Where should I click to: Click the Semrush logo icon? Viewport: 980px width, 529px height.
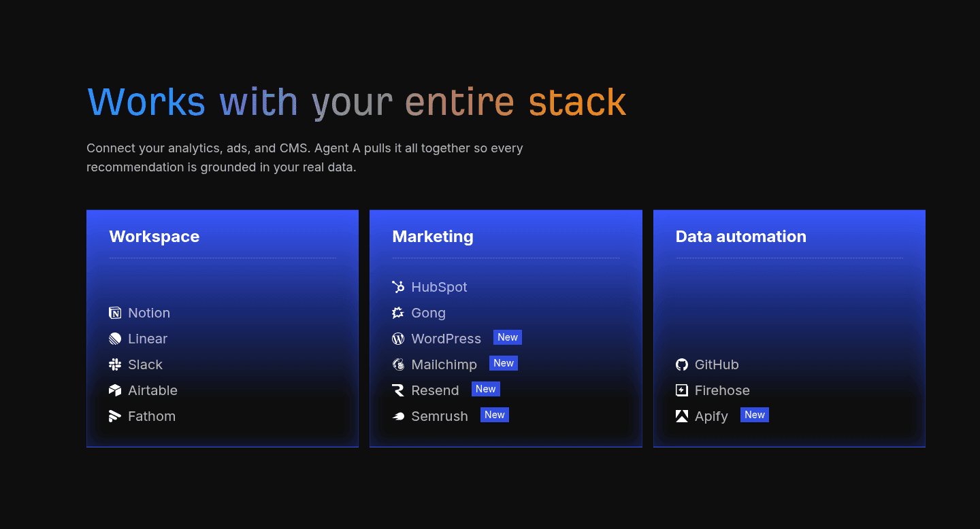(398, 416)
